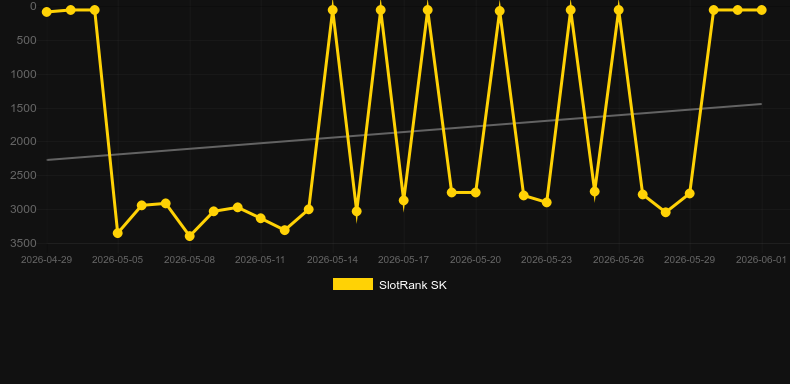Select the data point for 2026-05-28

pyautogui.click(x=666, y=212)
